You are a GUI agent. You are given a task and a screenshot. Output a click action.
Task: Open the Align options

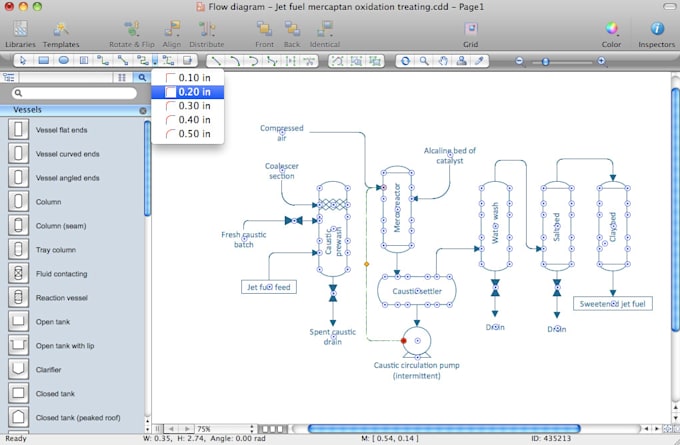point(172,34)
